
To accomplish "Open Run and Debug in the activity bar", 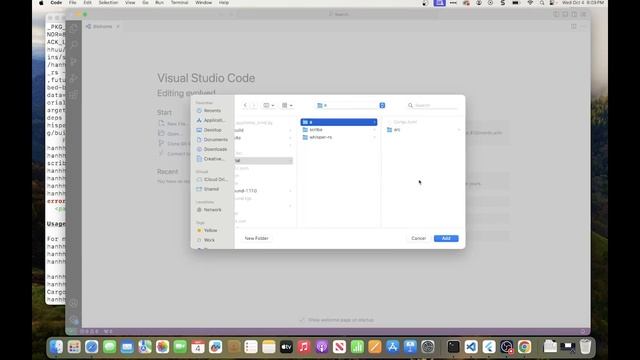I will click(x=74, y=78).
